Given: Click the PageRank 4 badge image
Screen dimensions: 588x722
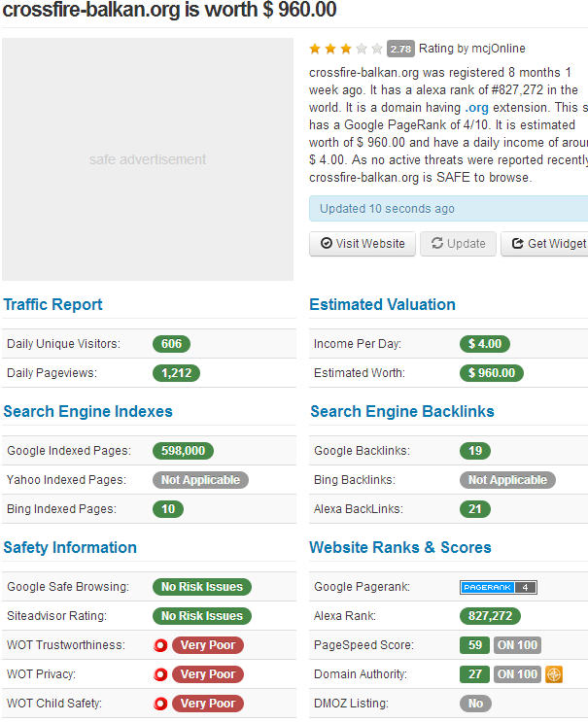Looking at the screenshot, I should pyautogui.click(x=499, y=587).
